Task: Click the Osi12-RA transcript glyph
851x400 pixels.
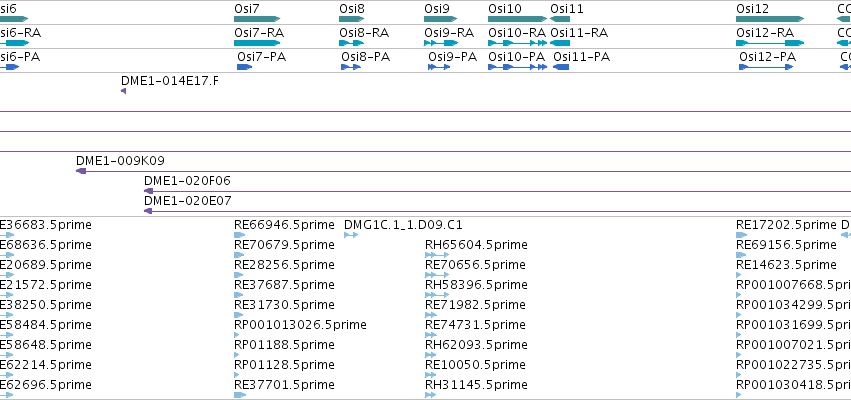Action: tap(770, 43)
